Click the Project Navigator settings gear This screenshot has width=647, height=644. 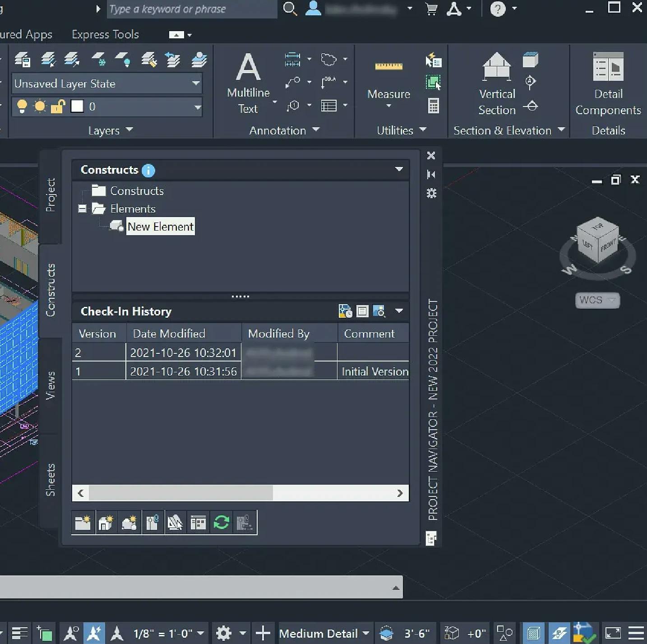coord(431,194)
